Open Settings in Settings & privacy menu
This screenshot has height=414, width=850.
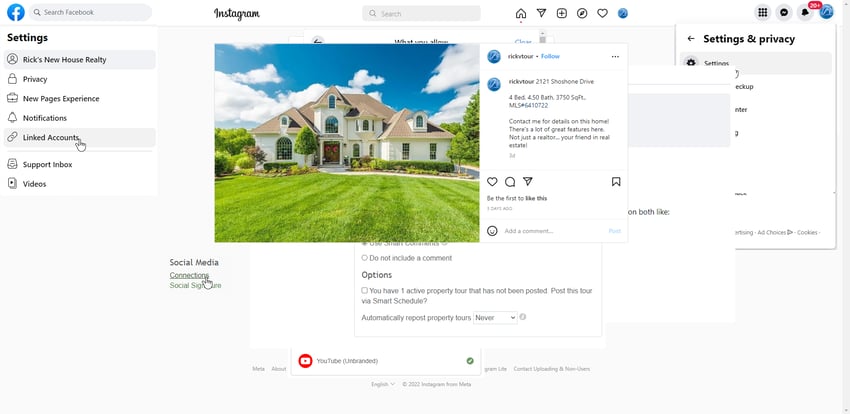point(756,63)
